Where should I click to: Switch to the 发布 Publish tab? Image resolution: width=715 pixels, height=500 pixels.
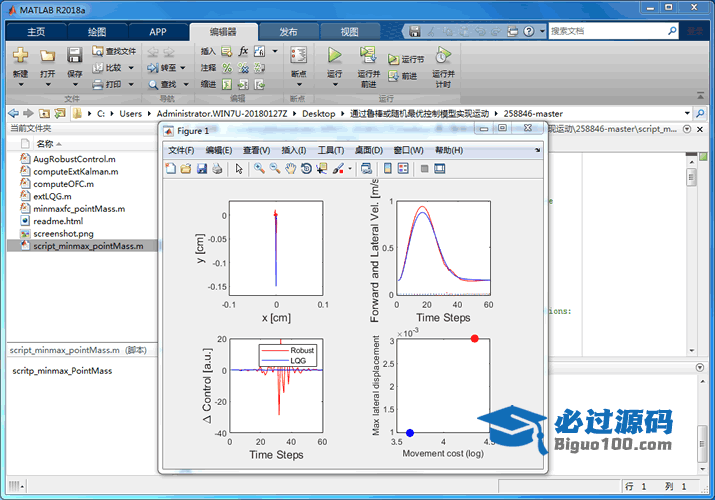pos(288,31)
